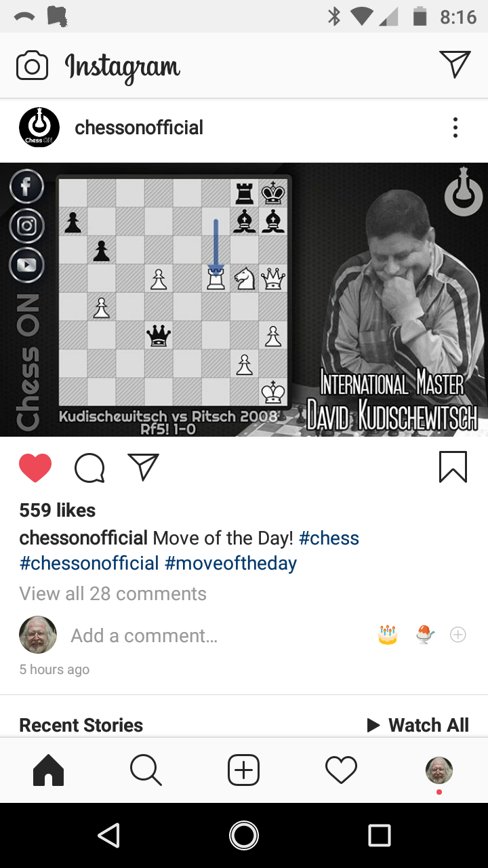Screen dimensions: 488x868
Task: Open the camera icon beside Instagram logo
Action: [x=32, y=66]
